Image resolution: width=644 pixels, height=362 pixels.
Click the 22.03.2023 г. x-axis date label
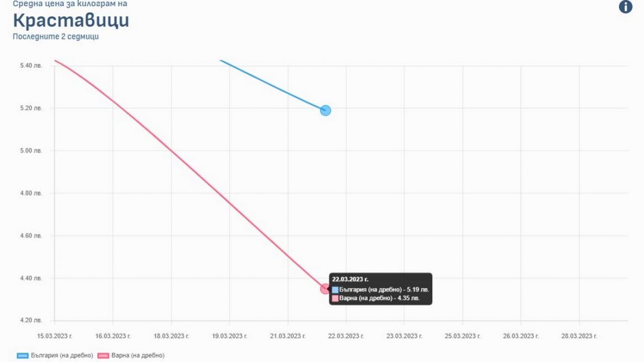(346, 336)
